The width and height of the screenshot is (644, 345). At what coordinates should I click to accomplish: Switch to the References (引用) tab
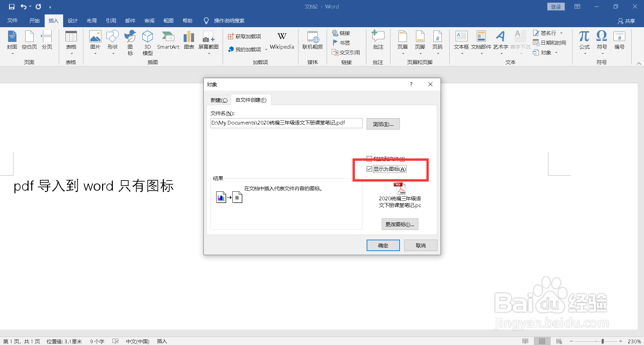[111, 21]
